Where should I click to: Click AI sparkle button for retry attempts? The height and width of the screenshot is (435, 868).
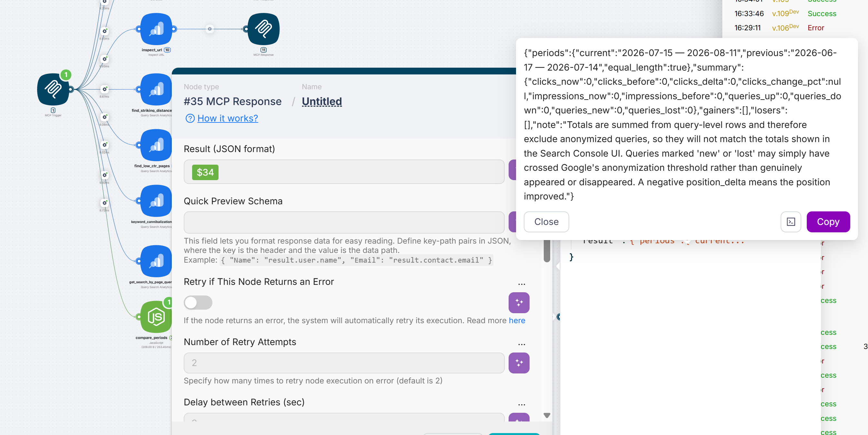pos(519,363)
